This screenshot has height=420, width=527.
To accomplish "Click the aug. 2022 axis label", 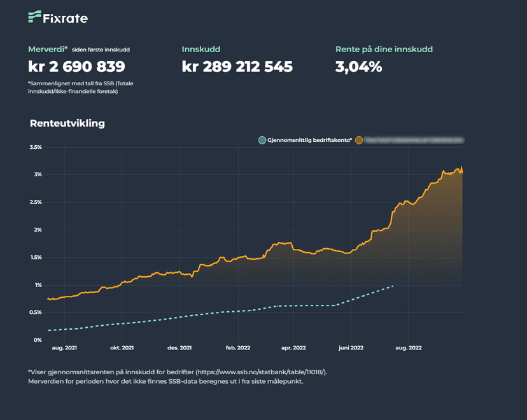I will coord(409,348).
